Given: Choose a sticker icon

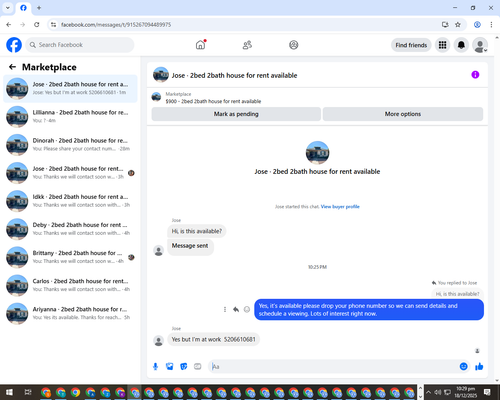Looking at the screenshot, I should pyautogui.click(x=184, y=367).
